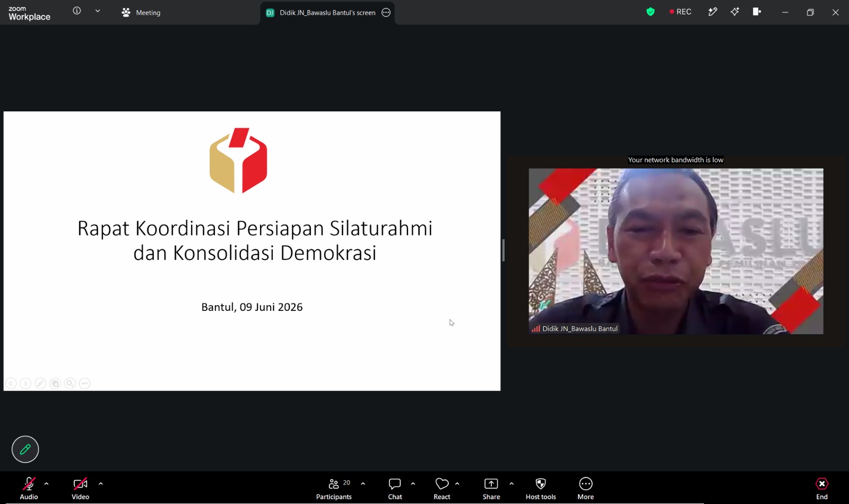Click the REC recording indicator
The image size is (849, 504).
click(681, 12)
